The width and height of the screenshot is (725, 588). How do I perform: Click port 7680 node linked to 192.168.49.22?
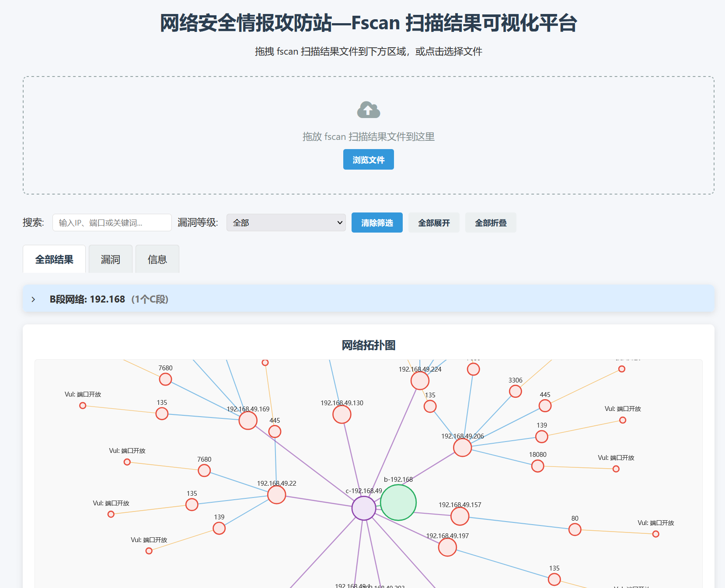tap(204, 471)
